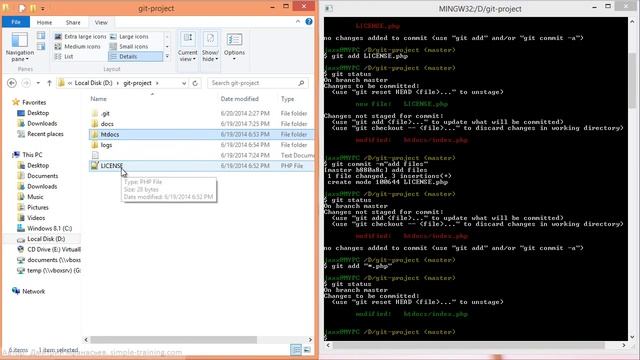The width and height of the screenshot is (640, 360).
Task: Click Explorer scrollbar right arrow
Action: click(310, 340)
